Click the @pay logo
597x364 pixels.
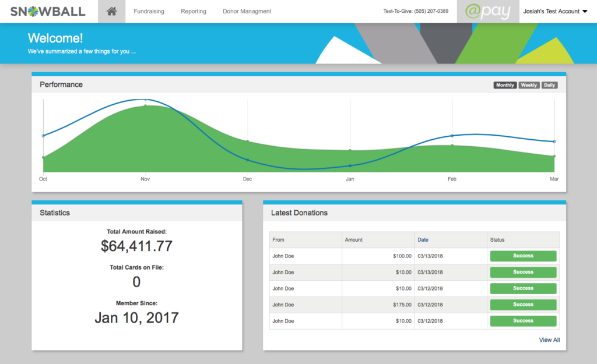(x=488, y=12)
